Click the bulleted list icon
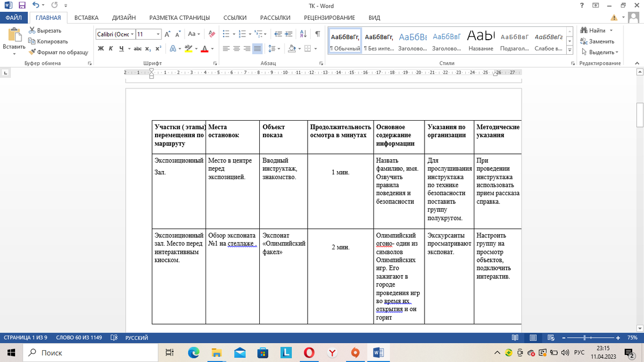Viewport: 644px width, 362px height. click(226, 34)
